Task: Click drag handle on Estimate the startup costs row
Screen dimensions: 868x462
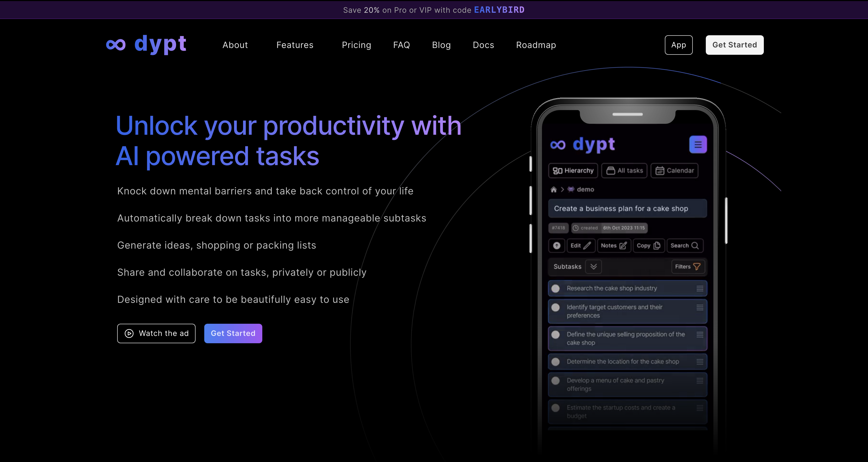Action: point(700,408)
